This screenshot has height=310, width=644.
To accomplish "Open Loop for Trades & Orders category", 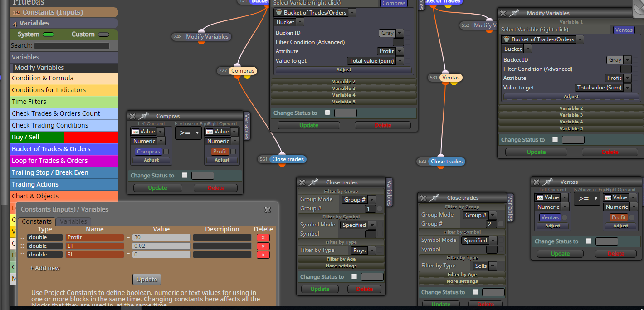I will pos(64,161).
